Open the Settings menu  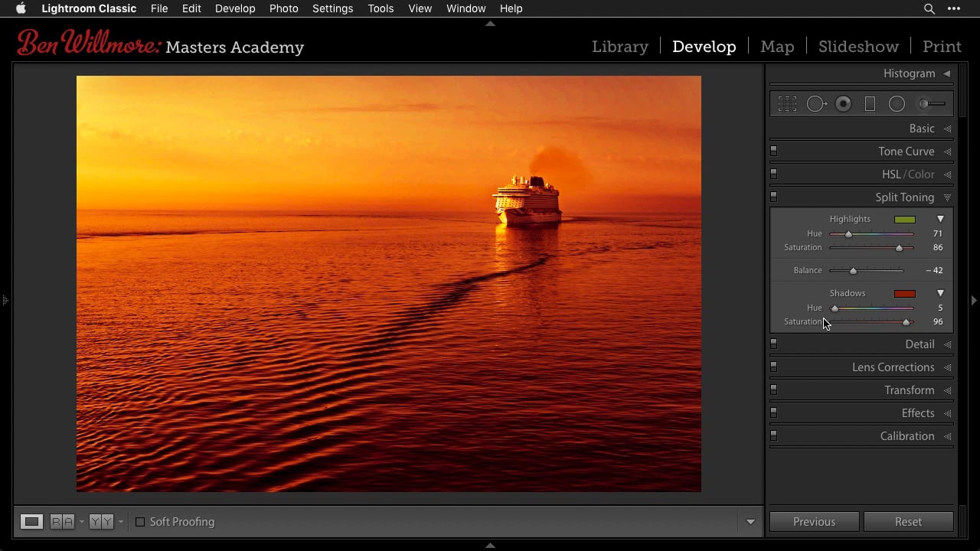coord(332,8)
